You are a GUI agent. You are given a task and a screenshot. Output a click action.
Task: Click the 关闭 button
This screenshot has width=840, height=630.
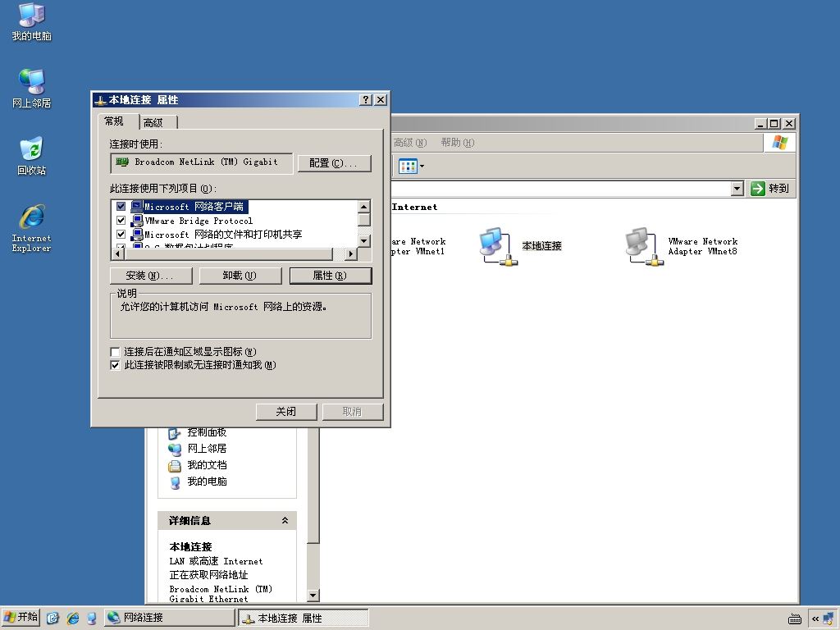pyautogui.click(x=286, y=412)
